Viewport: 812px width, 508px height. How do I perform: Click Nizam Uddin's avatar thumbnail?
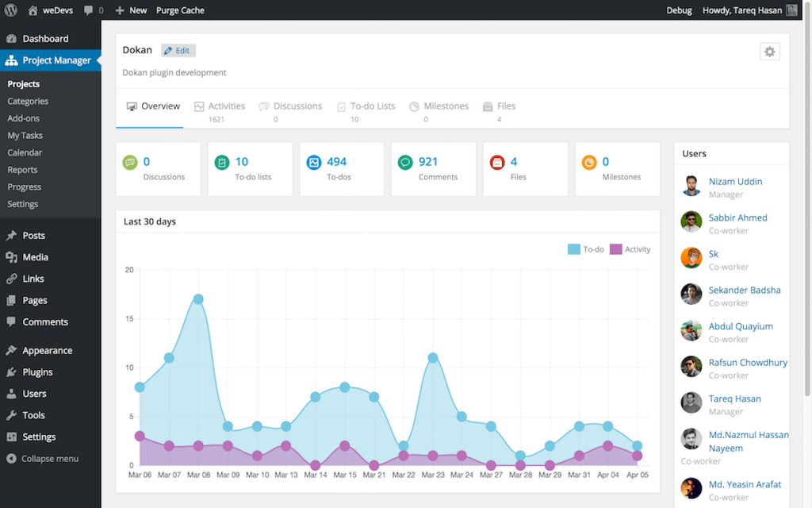691,186
